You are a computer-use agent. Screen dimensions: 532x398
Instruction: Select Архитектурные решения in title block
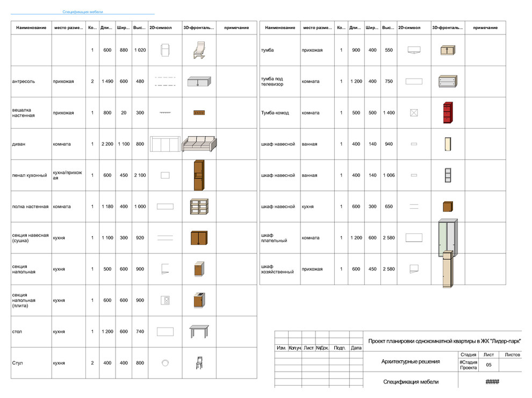point(411,362)
